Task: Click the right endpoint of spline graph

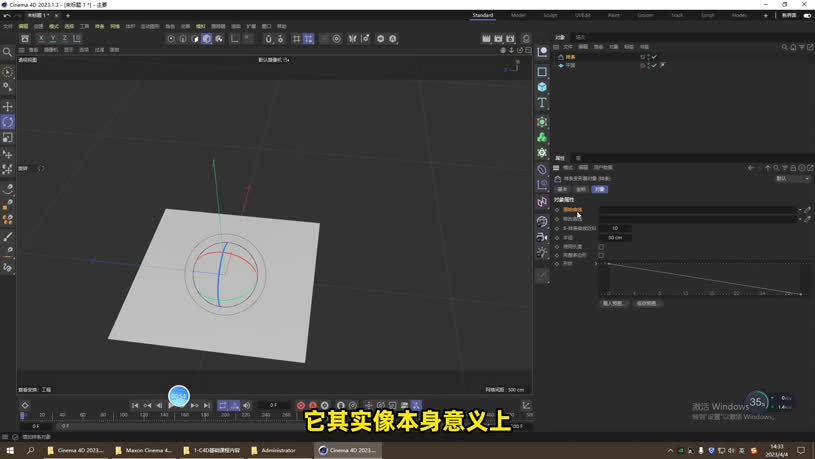Action: [x=800, y=294]
